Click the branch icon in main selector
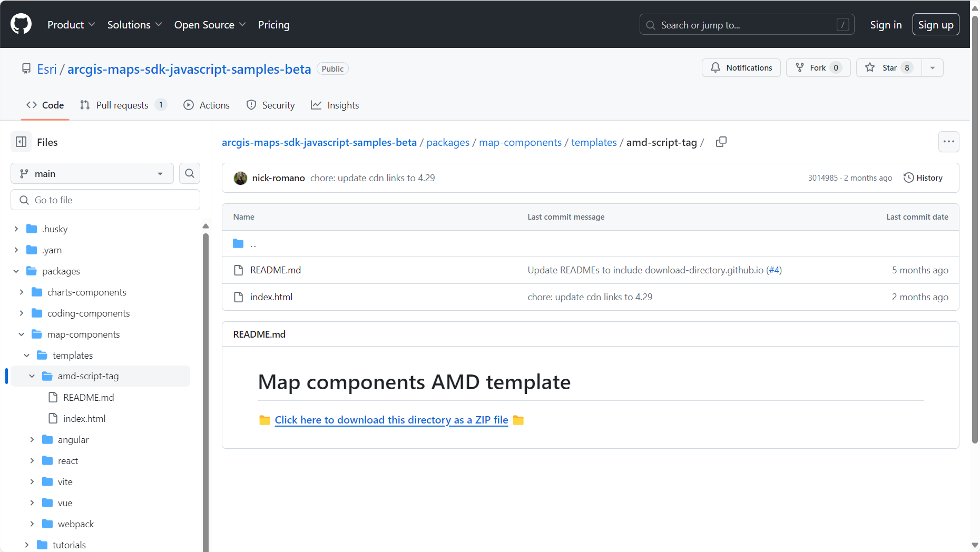The width and height of the screenshot is (980, 552). (24, 173)
